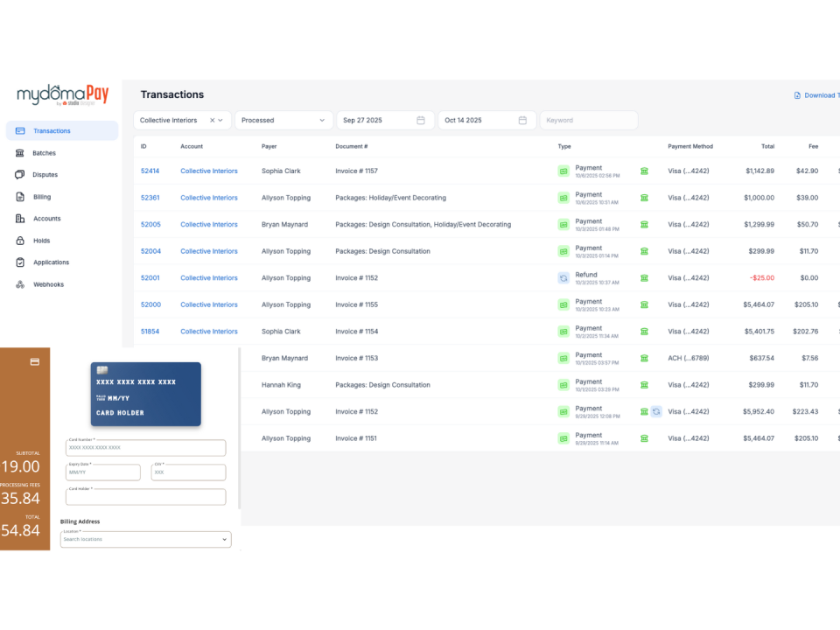Viewport: 840px width, 630px height.
Task: Click the Webhooks icon in sidebar
Action: tap(20, 284)
